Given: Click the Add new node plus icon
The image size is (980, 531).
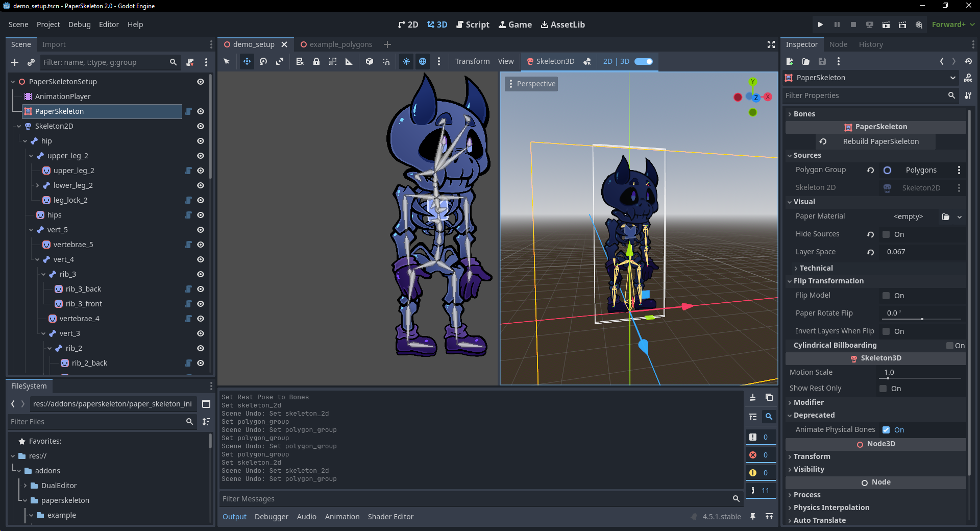Looking at the screenshot, I should pos(15,62).
